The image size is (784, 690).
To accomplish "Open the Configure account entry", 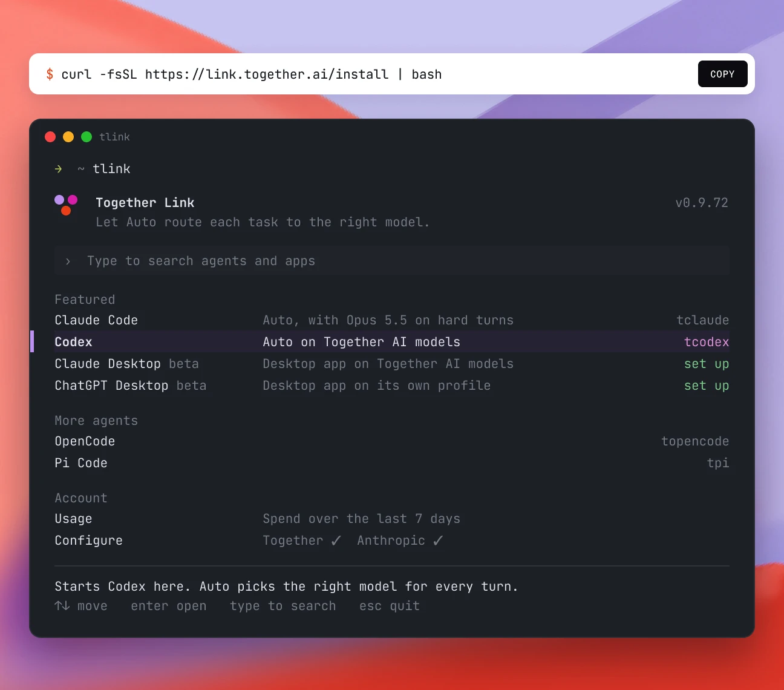I will coord(392,540).
